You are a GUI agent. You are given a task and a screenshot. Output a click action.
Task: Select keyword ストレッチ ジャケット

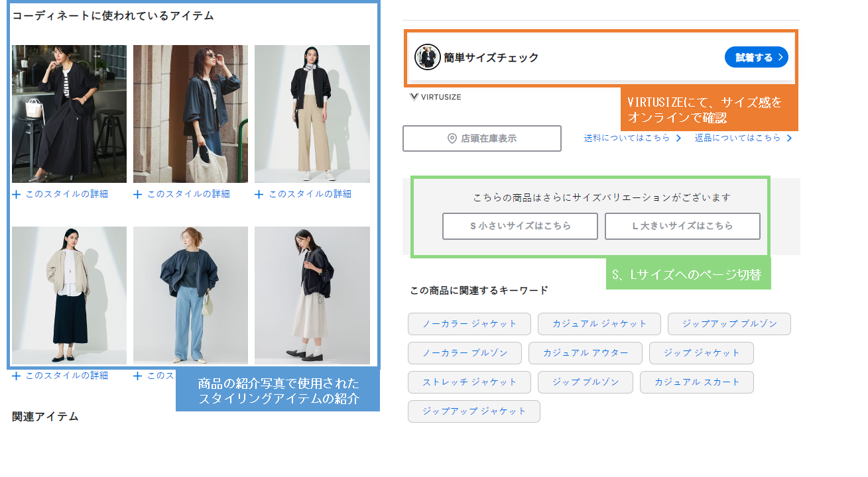pyautogui.click(x=469, y=382)
